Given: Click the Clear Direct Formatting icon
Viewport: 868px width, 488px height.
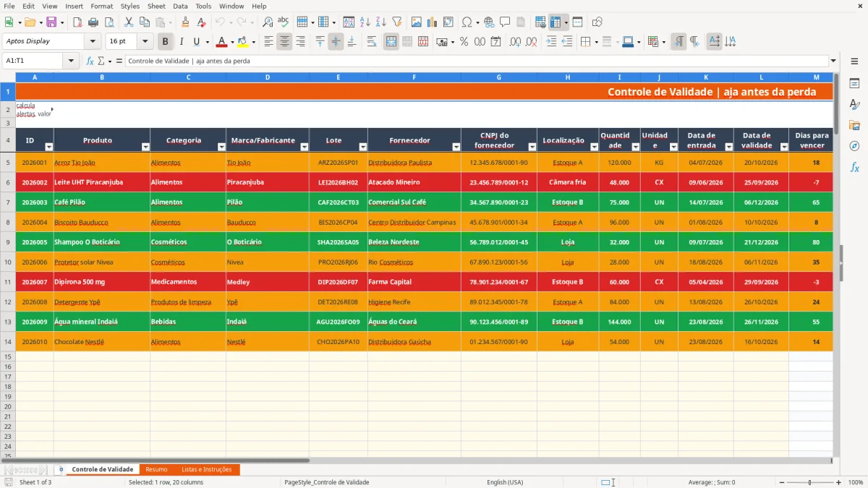Looking at the screenshot, I should tap(201, 22).
